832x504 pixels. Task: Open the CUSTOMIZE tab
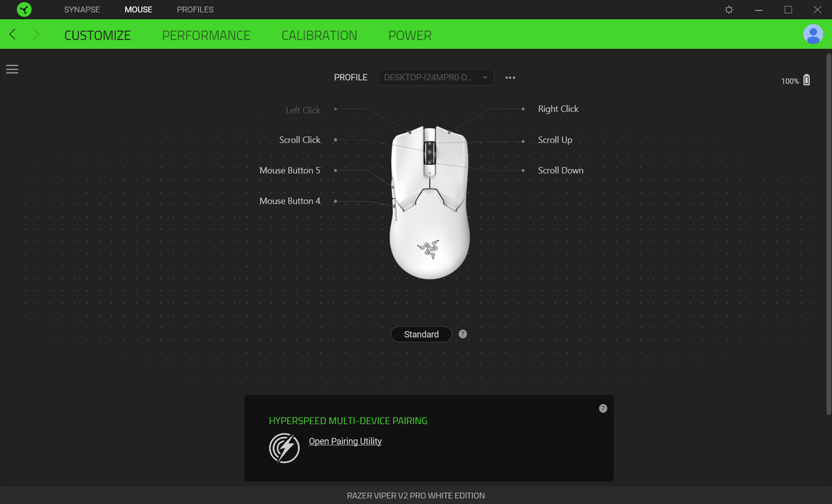(x=97, y=35)
